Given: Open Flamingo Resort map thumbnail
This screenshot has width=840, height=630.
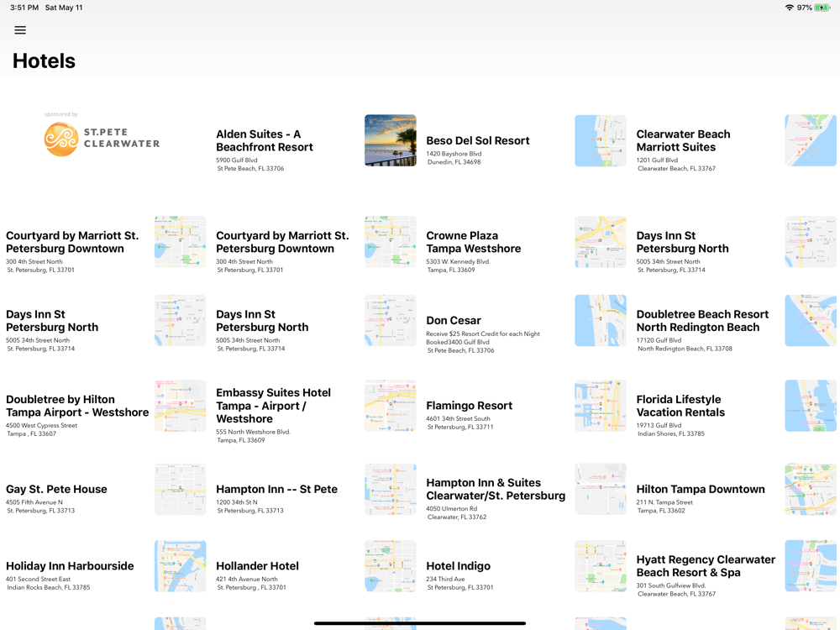Looking at the screenshot, I should click(x=600, y=406).
